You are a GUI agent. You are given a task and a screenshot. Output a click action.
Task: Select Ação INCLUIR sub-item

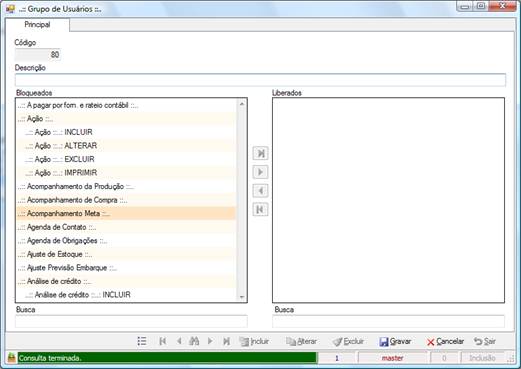(126, 132)
